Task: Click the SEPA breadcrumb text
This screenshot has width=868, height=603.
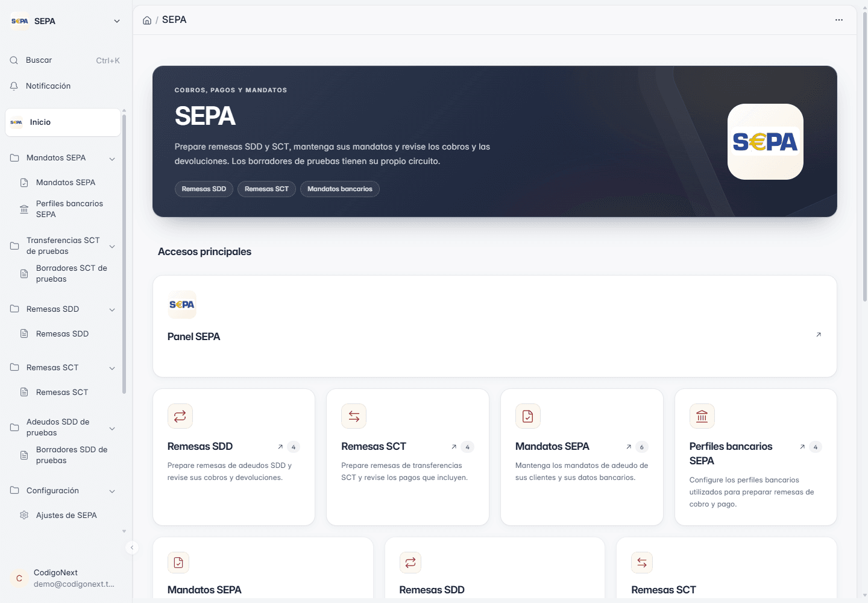Action: point(174,20)
